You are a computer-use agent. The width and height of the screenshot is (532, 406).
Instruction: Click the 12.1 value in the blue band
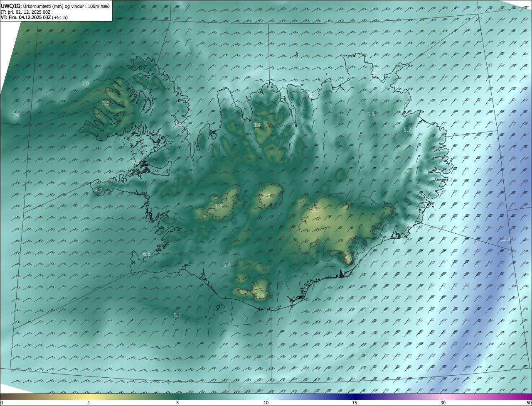pyautogui.click(x=505, y=239)
